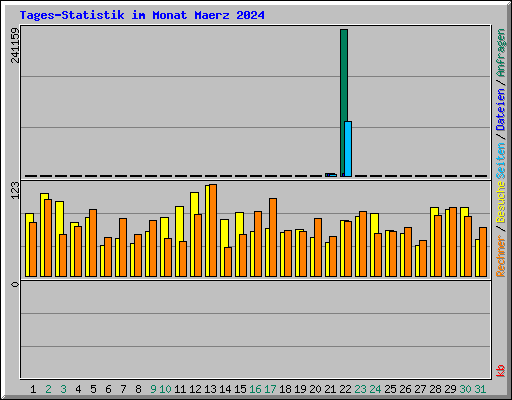Click day label 29 on the x-axis
This screenshot has width=512, height=400.
click(450, 389)
